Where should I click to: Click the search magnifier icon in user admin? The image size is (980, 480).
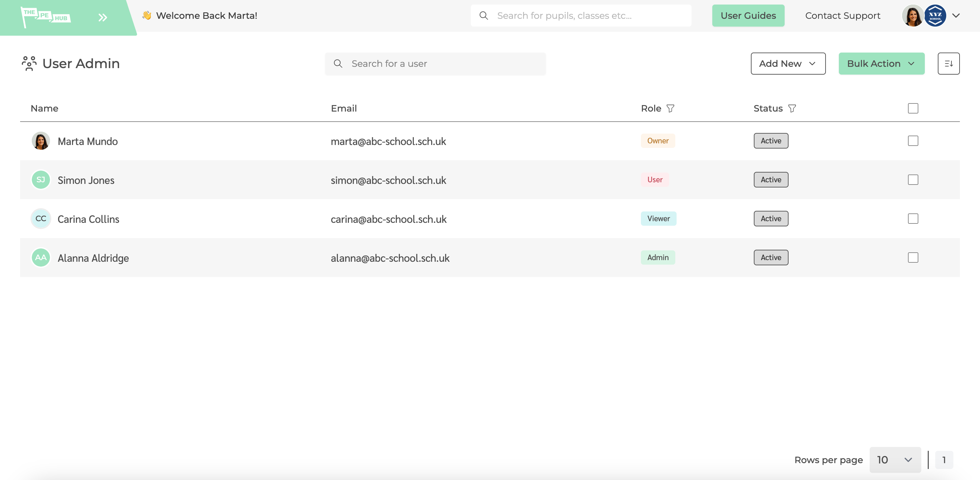coord(338,63)
